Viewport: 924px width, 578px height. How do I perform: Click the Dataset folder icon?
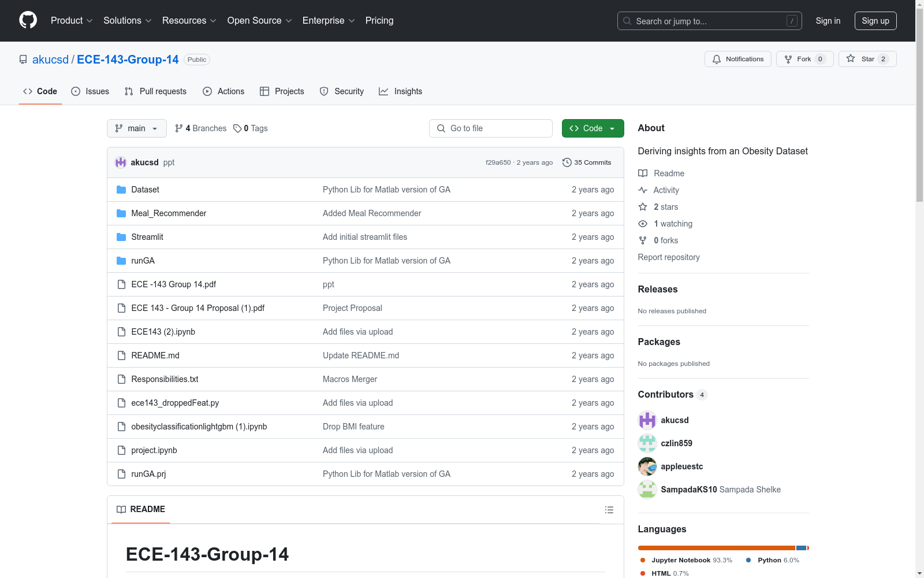tap(121, 190)
